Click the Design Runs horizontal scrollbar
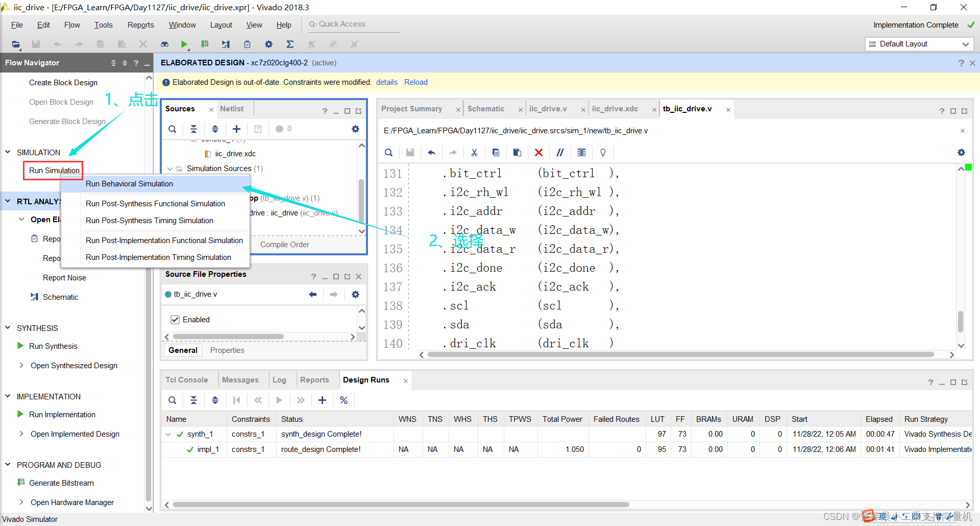The width and height of the screenshot is (980, 526). tap(401, 505)
